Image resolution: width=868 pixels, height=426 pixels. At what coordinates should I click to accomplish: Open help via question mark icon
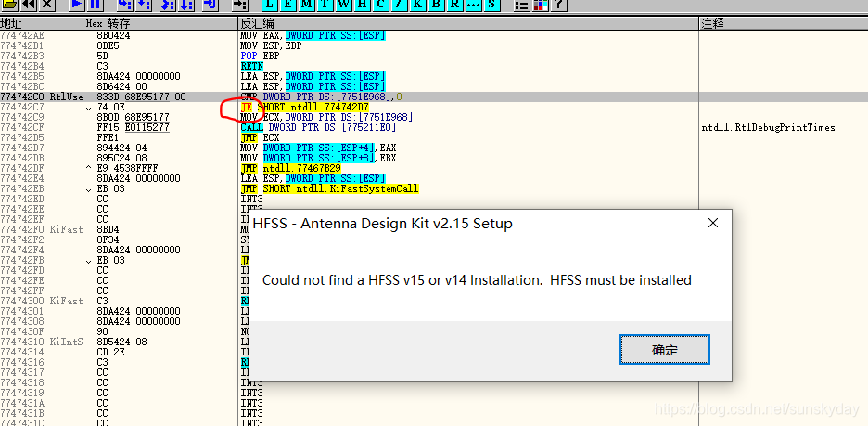tap(560, 5)
